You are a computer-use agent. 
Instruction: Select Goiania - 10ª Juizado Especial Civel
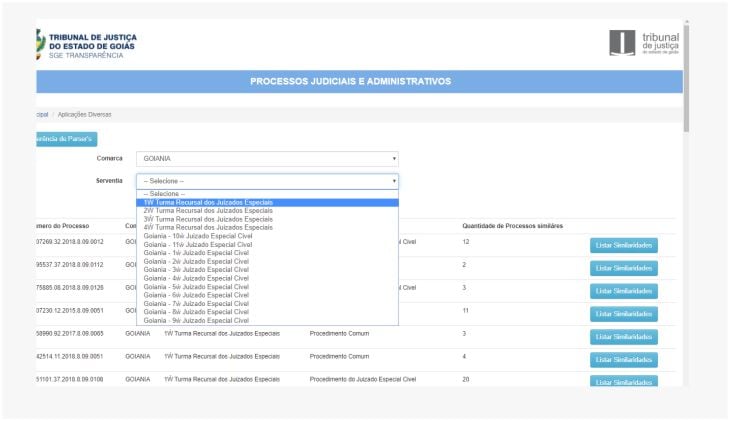pos(267,236)
